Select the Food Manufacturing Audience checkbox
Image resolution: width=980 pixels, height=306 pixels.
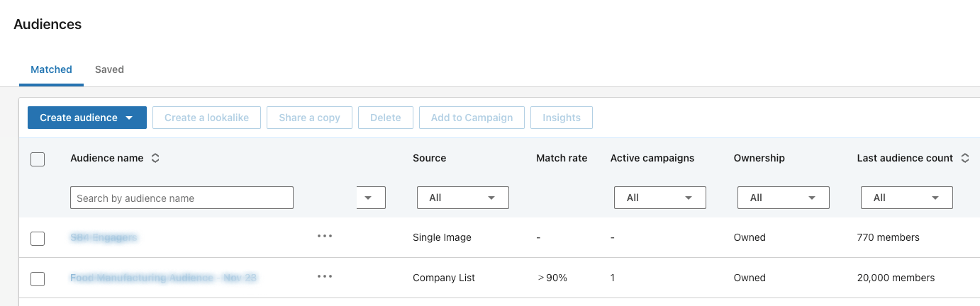click(38, 279)
